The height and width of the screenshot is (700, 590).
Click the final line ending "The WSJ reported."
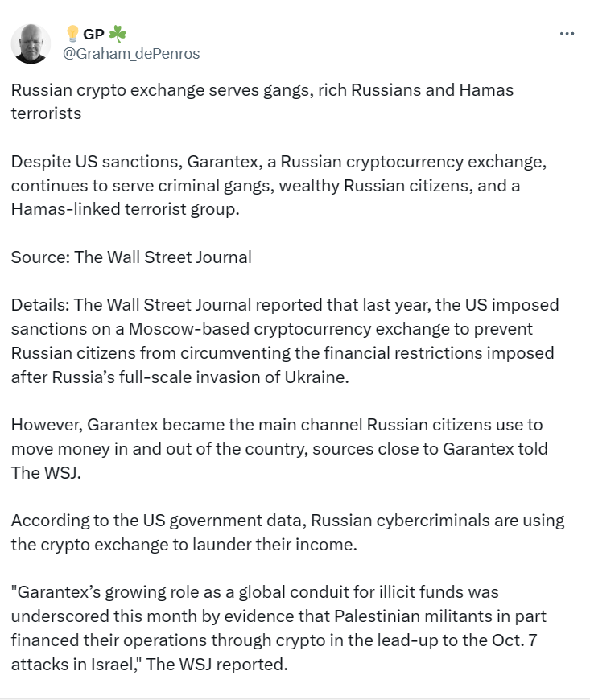pyautogui.click(x=149, y=665)
